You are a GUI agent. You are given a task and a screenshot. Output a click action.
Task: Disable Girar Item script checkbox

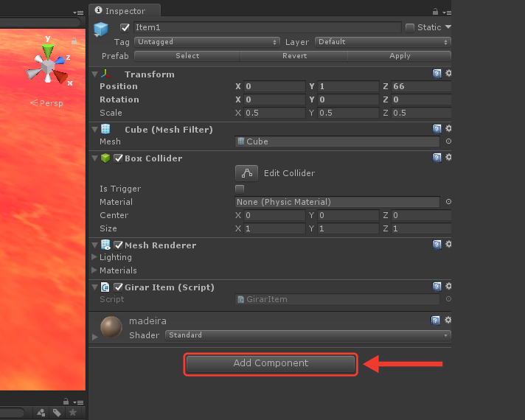click(118, 287)
